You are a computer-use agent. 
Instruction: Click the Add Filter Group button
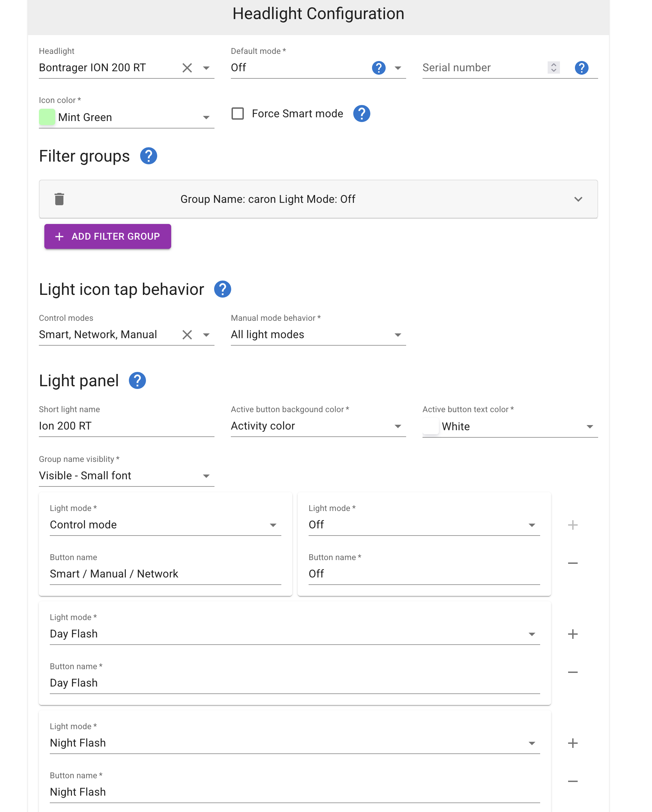108,236
